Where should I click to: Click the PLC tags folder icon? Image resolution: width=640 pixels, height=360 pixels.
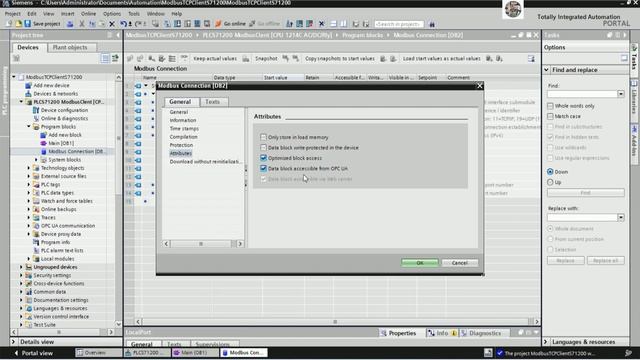pos(36,184)
